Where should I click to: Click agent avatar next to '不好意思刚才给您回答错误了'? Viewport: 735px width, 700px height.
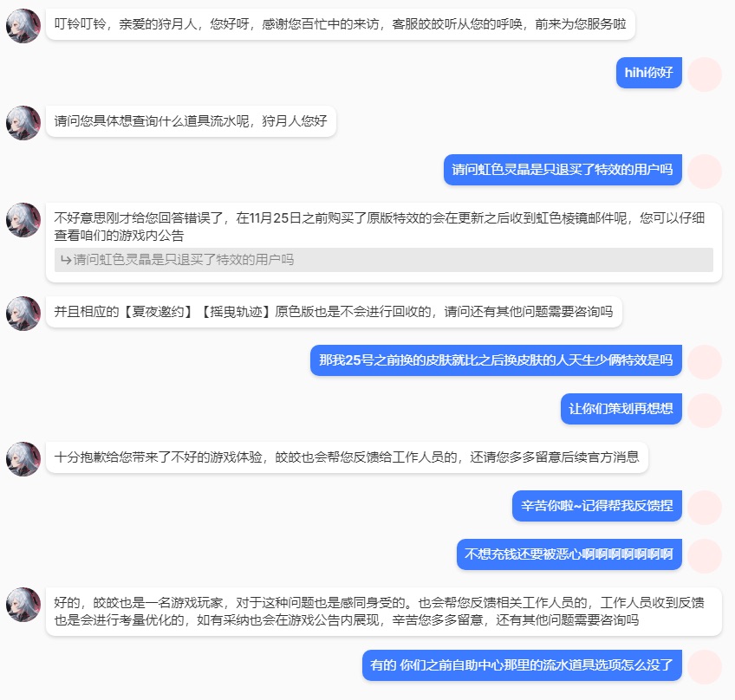coord(23,220)
